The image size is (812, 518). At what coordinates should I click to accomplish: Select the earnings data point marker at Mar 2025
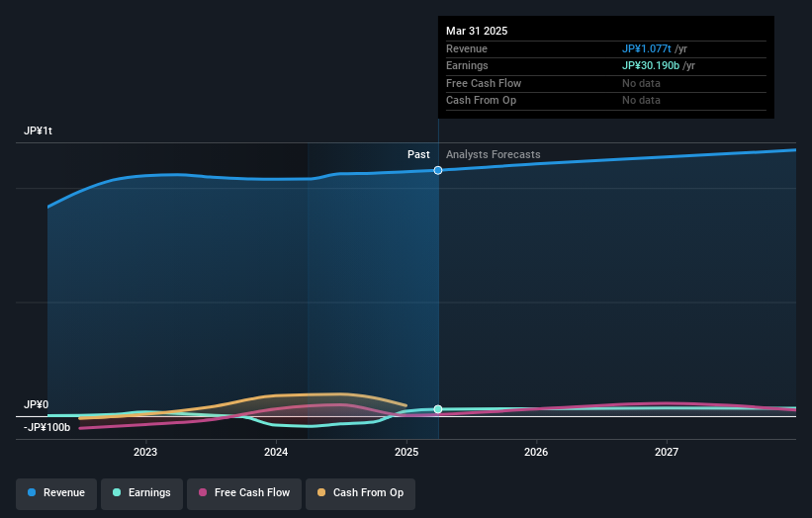click(438, 409)
